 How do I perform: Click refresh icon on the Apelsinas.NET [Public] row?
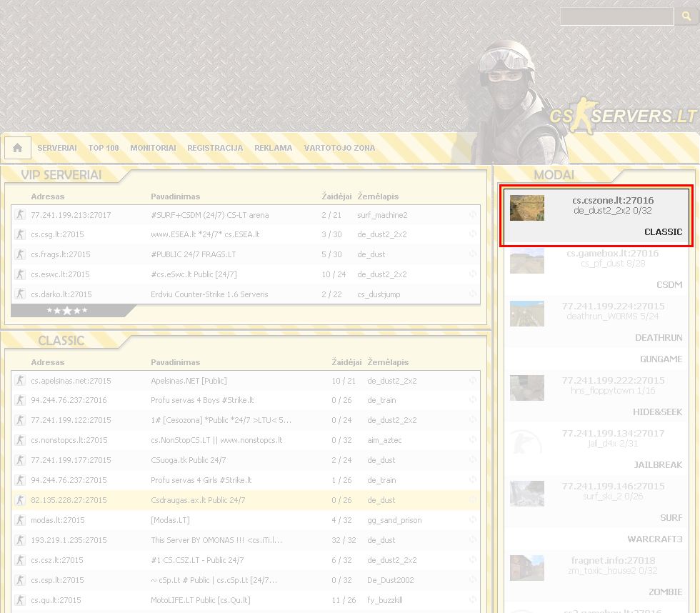tap(473, 381)
